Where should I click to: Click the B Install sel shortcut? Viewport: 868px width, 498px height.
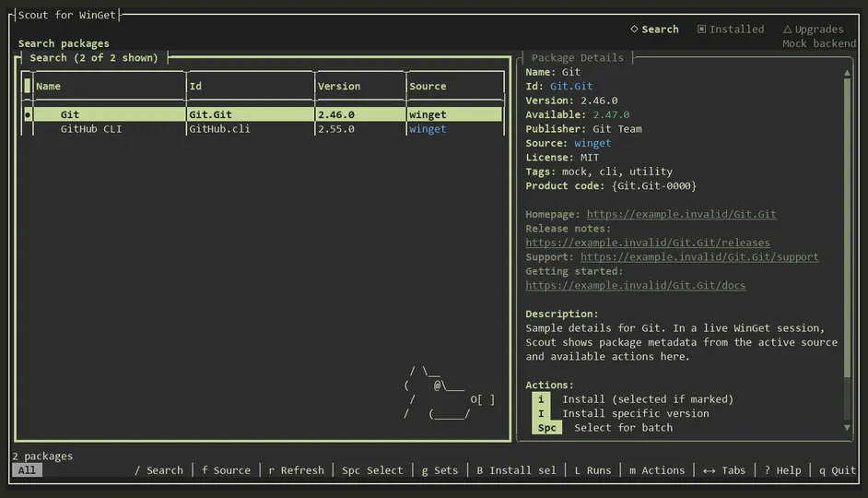tap(516, 470)
